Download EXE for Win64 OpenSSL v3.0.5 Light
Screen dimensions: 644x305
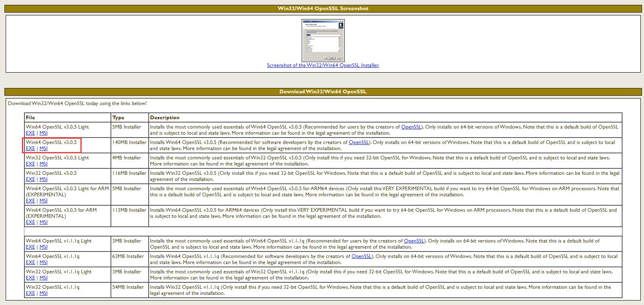(30, 133)
